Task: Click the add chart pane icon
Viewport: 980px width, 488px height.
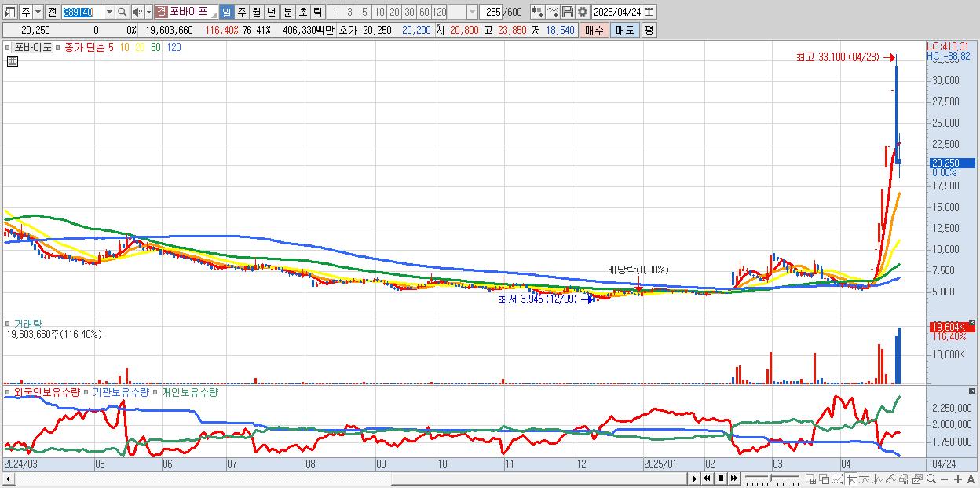Action: coord(811,479)
